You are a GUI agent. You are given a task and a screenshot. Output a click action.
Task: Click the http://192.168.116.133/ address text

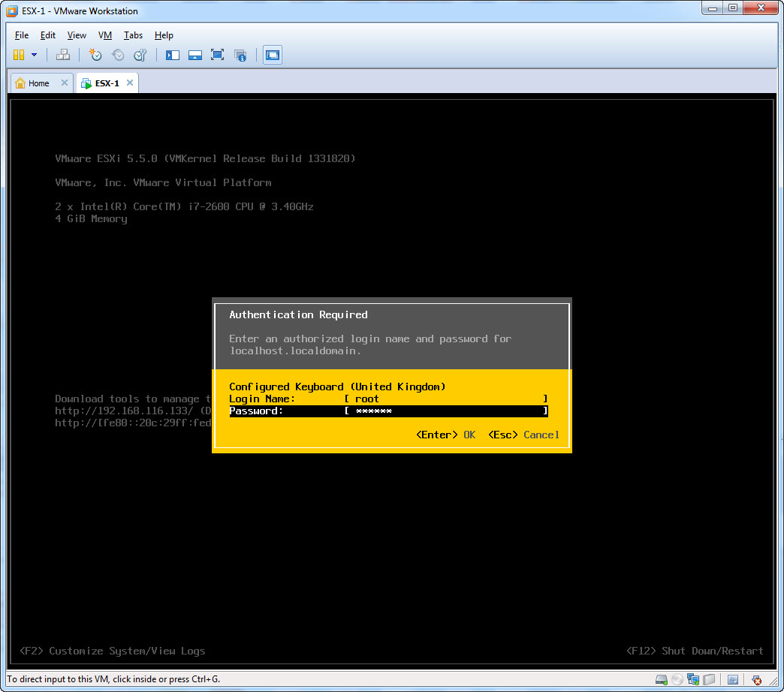pos(124,411)
